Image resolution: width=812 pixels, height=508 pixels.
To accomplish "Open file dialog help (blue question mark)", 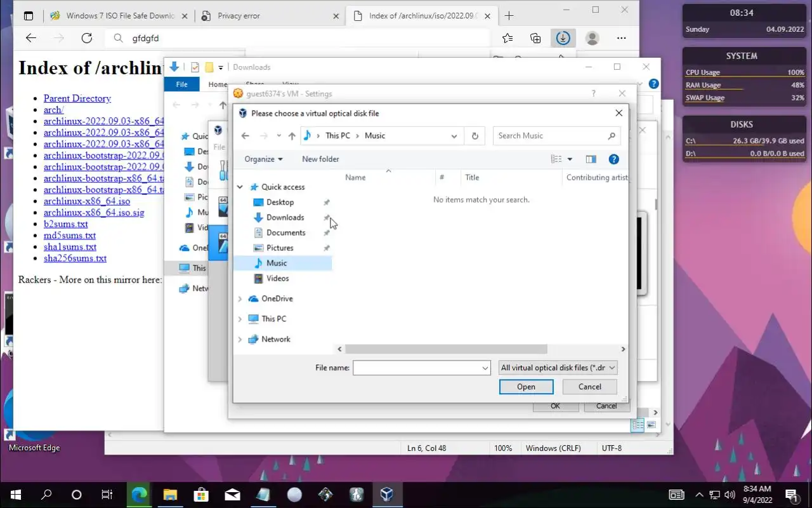I will click(613, 159).
